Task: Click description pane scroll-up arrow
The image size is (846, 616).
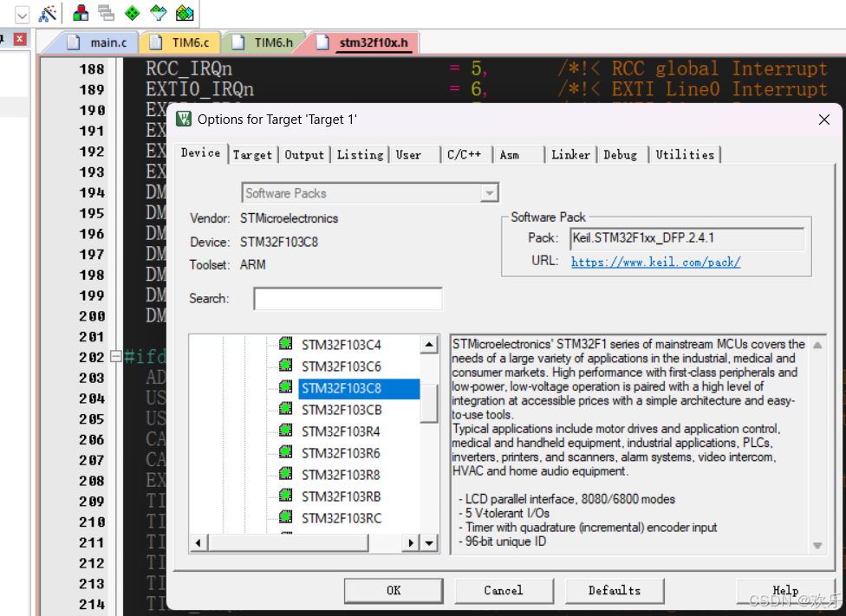Action: pyautogui.click(x=818, y=345)
